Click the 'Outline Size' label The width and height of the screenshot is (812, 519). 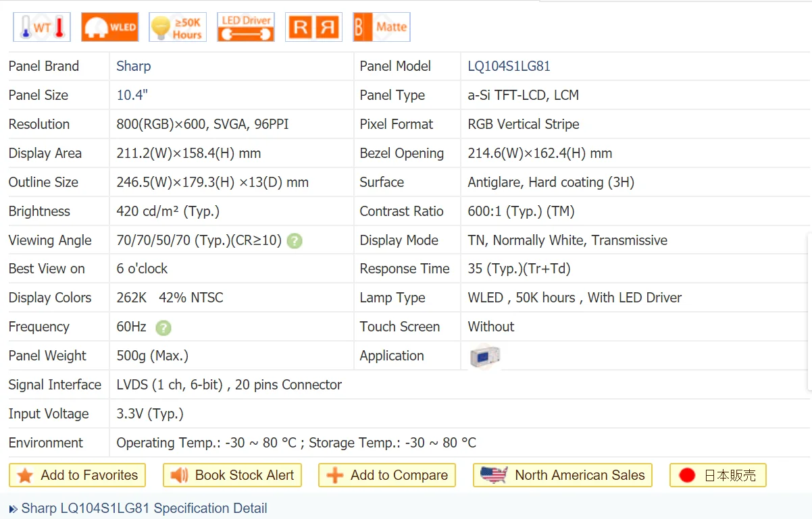click(x=43, y=182)
